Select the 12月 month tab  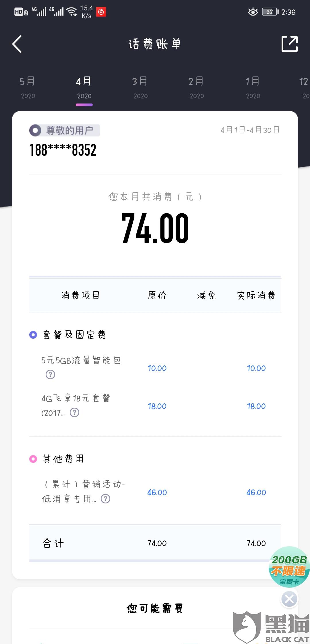pos(304,87)
